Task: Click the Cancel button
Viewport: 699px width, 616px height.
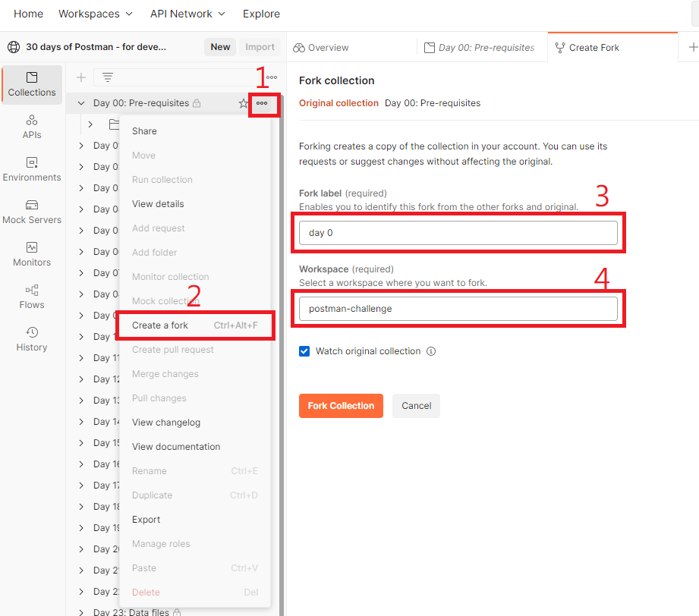Action: (416, 406)
